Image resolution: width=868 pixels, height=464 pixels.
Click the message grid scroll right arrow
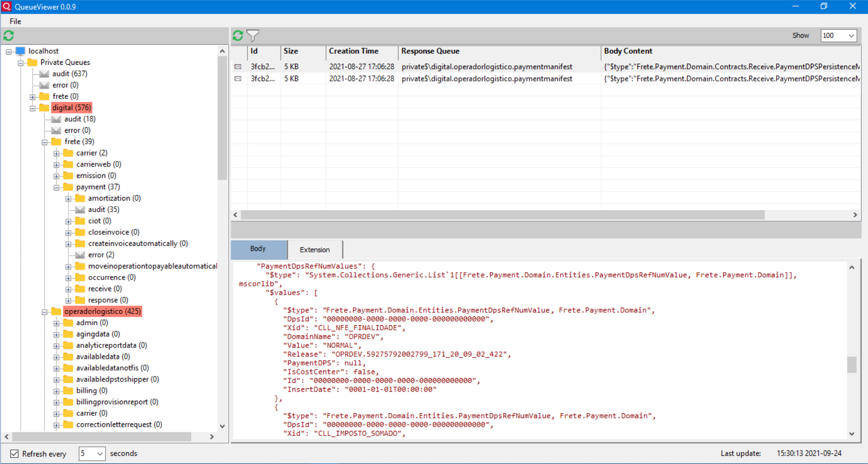pos(855,215)
